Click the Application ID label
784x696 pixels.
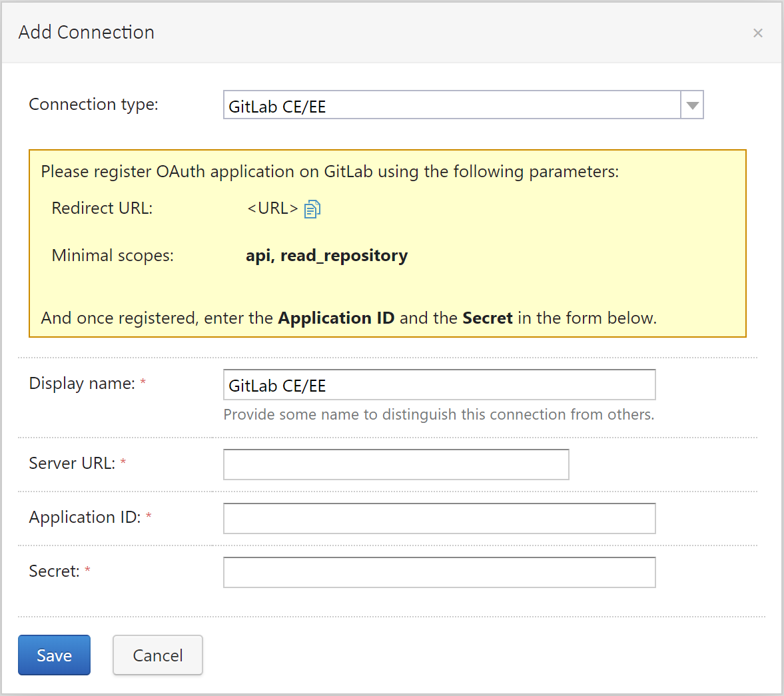click(85, 518)
